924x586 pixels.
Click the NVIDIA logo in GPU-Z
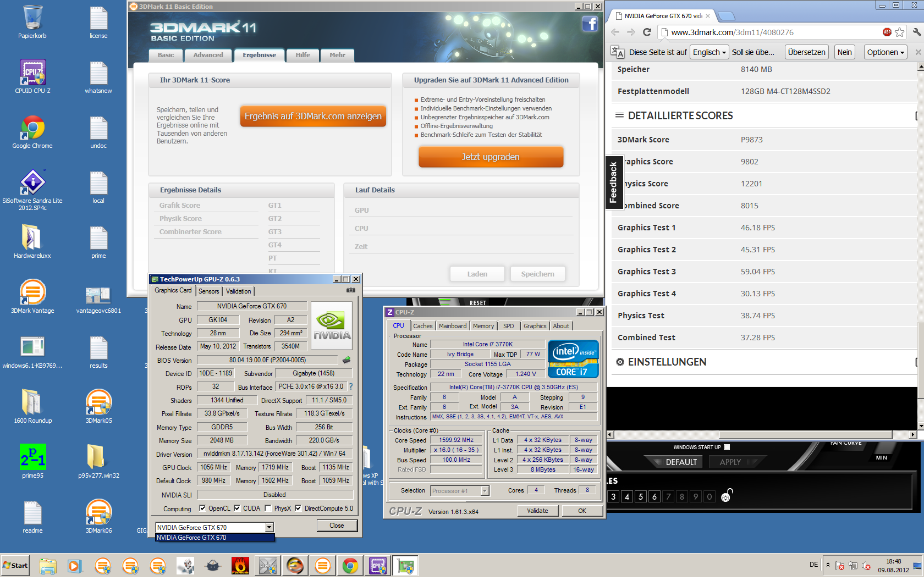point(332,326)
